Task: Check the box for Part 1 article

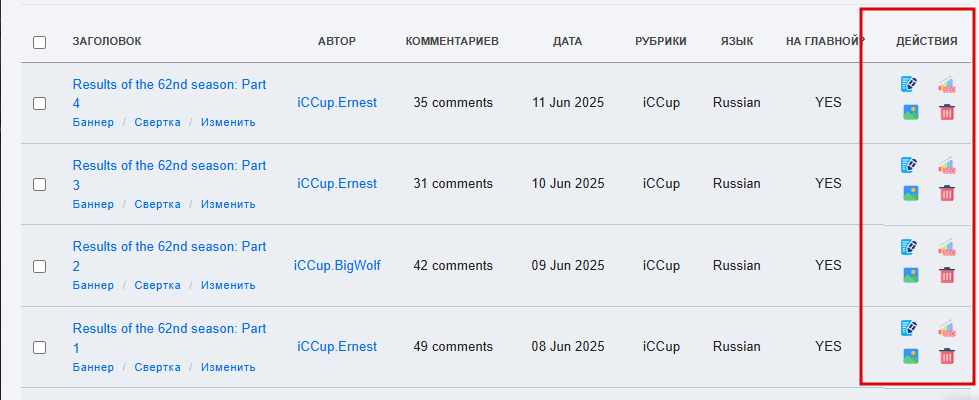Action: (39, 348)
